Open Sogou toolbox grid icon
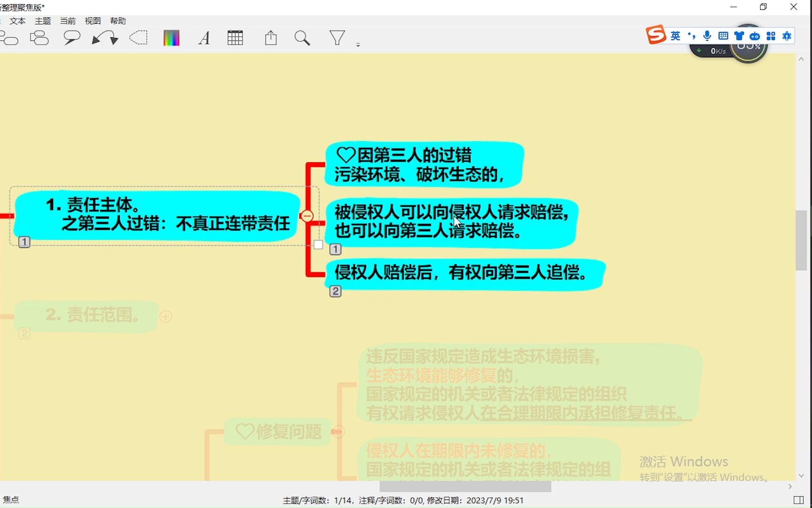Screen dimensions: 812x508 771,36
